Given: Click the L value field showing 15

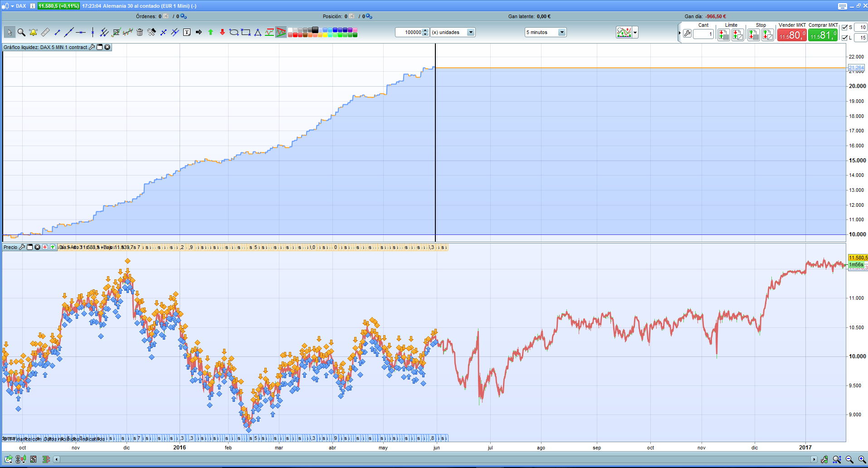Looking at the screenshot, I should (860, 38).
